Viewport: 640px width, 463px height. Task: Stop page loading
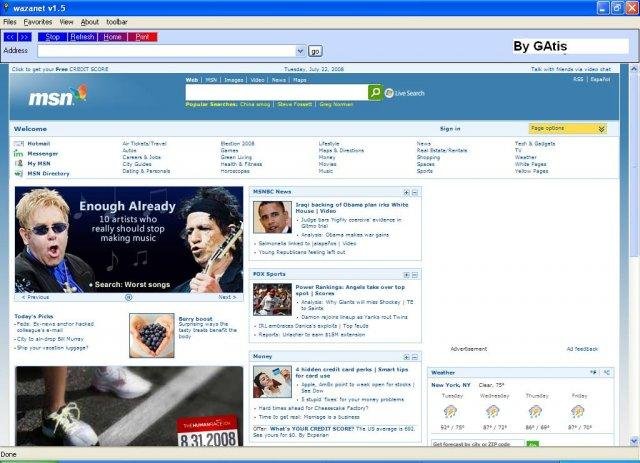pyautogui.click(x=53, y=37)
